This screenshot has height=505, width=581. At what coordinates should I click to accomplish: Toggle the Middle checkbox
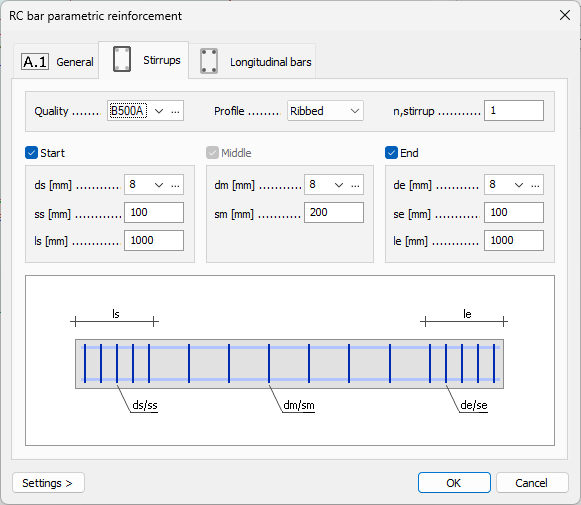pyautogui.click(x=212, y=153)
